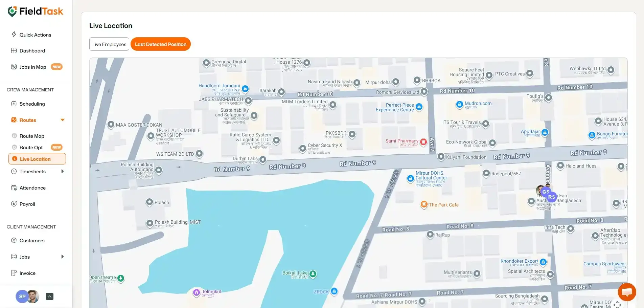Viewport: 644px width, 308px height.
Task: Click WS TEAM BD LTD pin
Action: coord(199,154)
